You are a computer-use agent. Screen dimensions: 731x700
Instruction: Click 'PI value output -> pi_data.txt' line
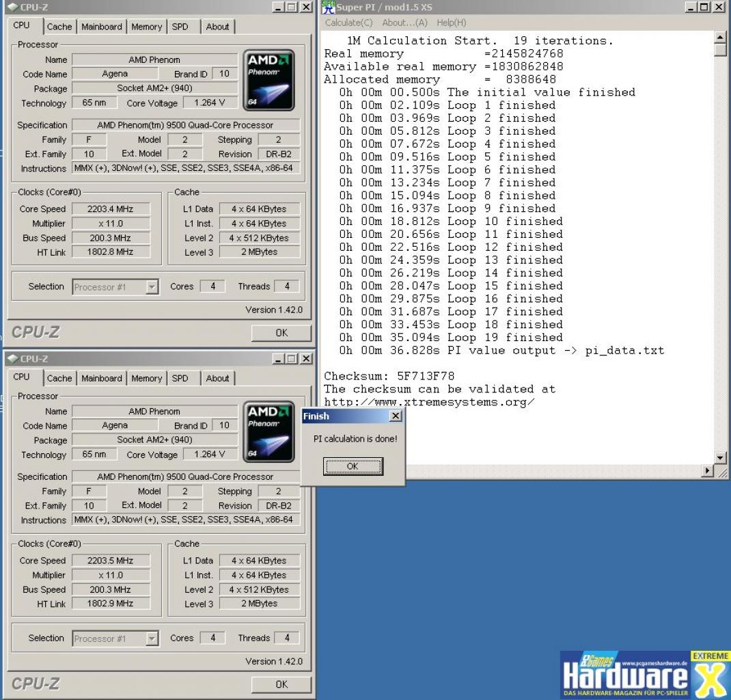point(501,350)
